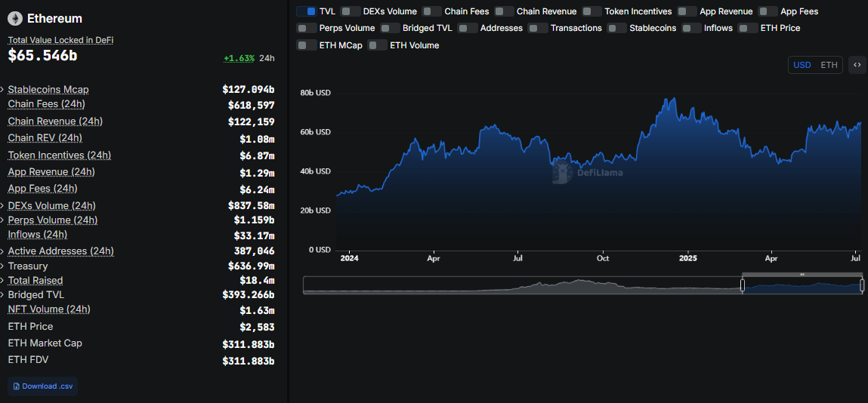Click the Chain Fees (24h) label
Viewport: 868px width, 403px height.
(47, 104)
